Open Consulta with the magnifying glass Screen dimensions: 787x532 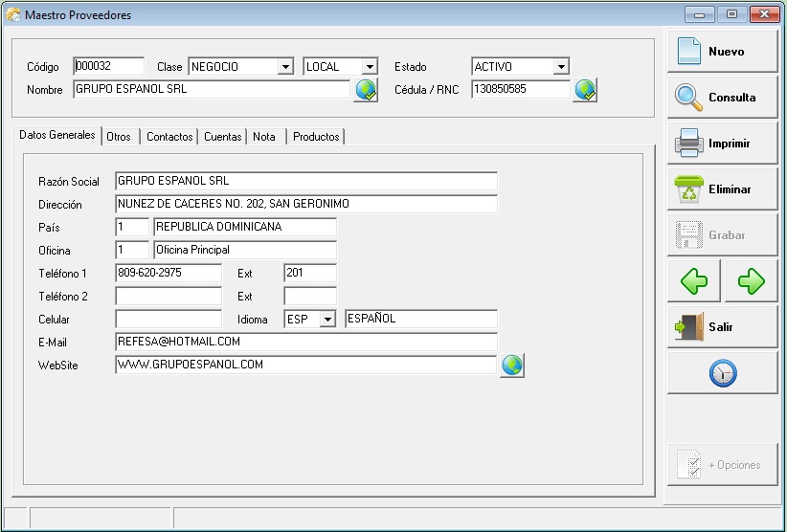click(722, 98)
